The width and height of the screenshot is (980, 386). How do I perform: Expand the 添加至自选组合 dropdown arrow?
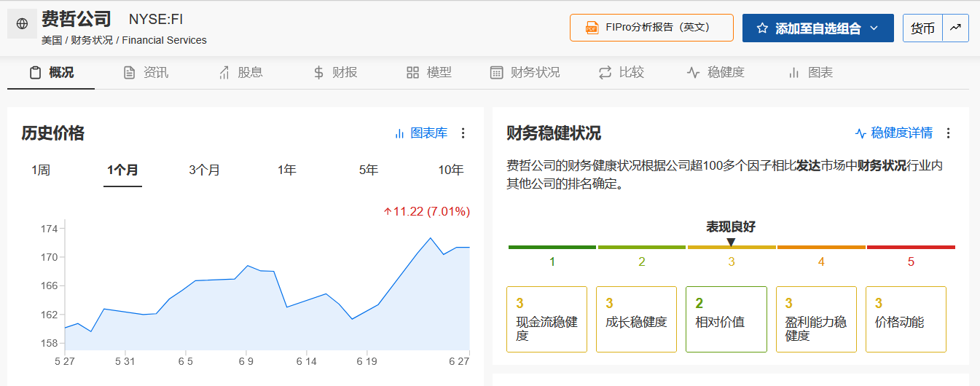tap(874, 28)
